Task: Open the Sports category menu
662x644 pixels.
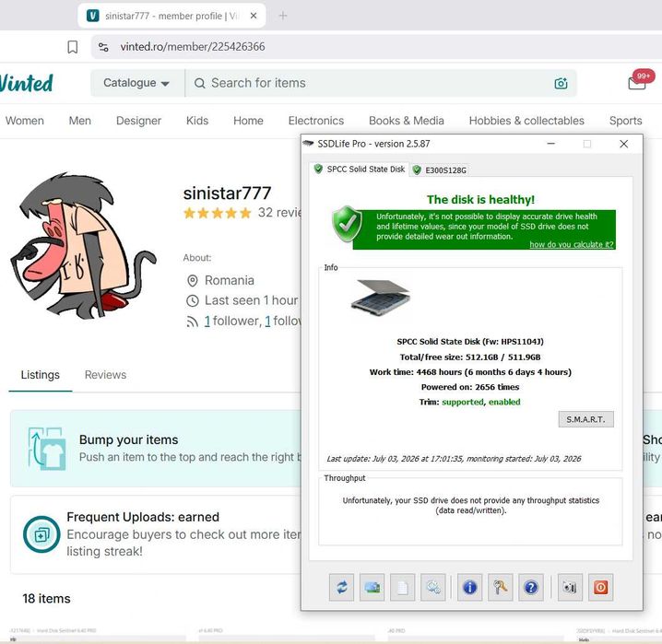Action: [625, 121]
